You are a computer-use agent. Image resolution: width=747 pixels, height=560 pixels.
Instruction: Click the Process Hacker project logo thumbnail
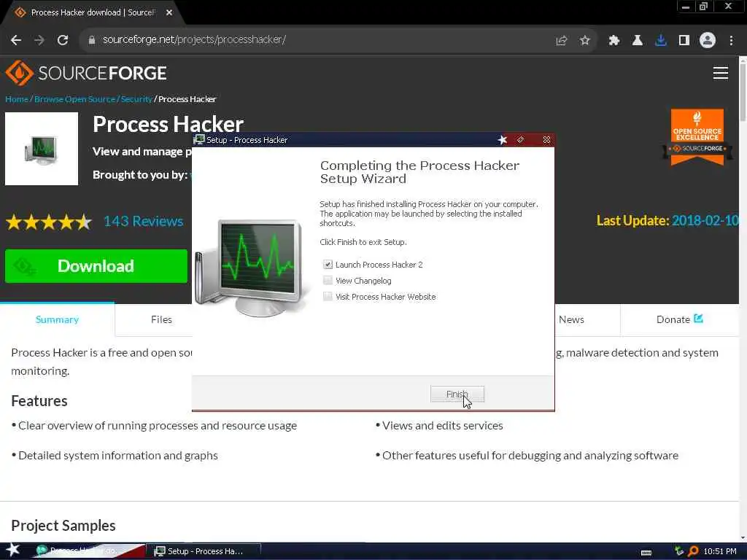click(x=42, y=149)
